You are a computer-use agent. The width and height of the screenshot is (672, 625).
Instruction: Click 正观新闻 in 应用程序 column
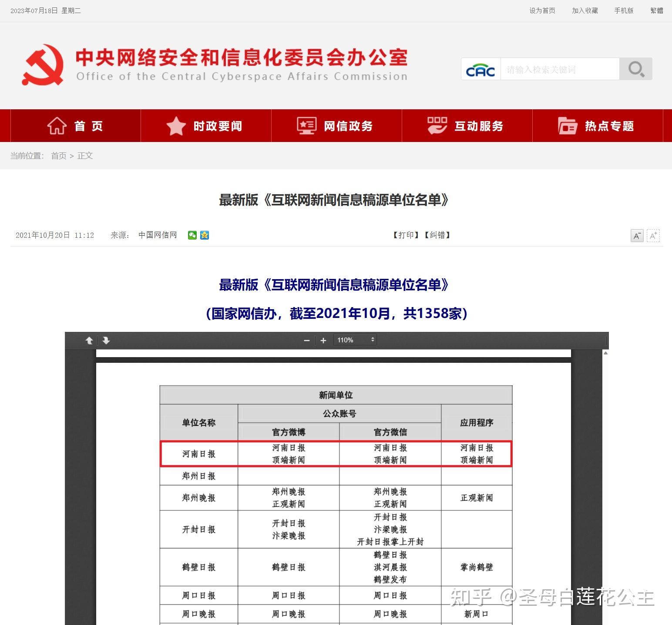[x=477, y=498]
